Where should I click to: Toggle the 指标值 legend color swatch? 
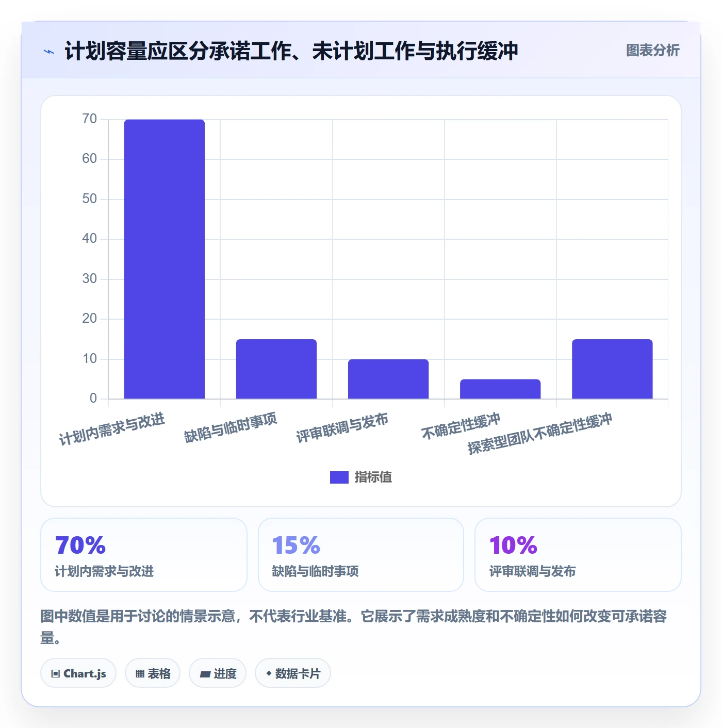(x=339, y=477)
